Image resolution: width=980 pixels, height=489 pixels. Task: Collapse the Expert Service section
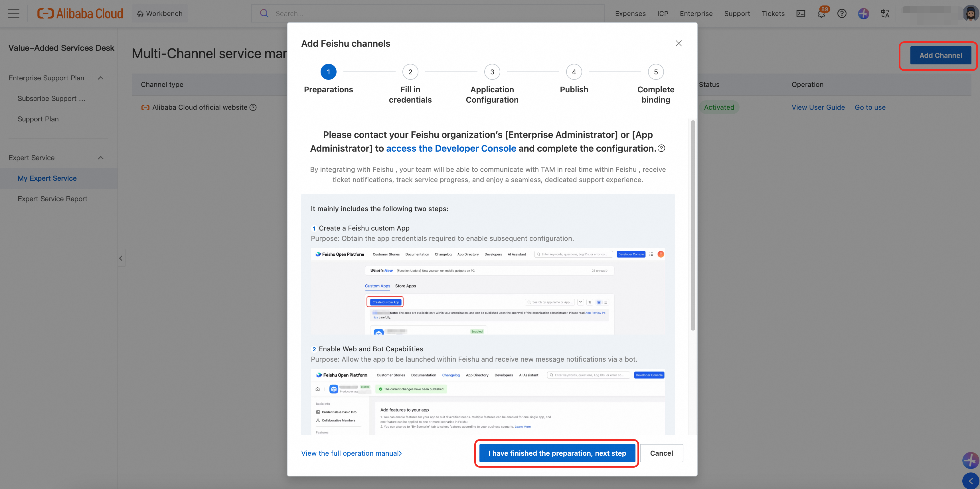[x=101, y=158]
